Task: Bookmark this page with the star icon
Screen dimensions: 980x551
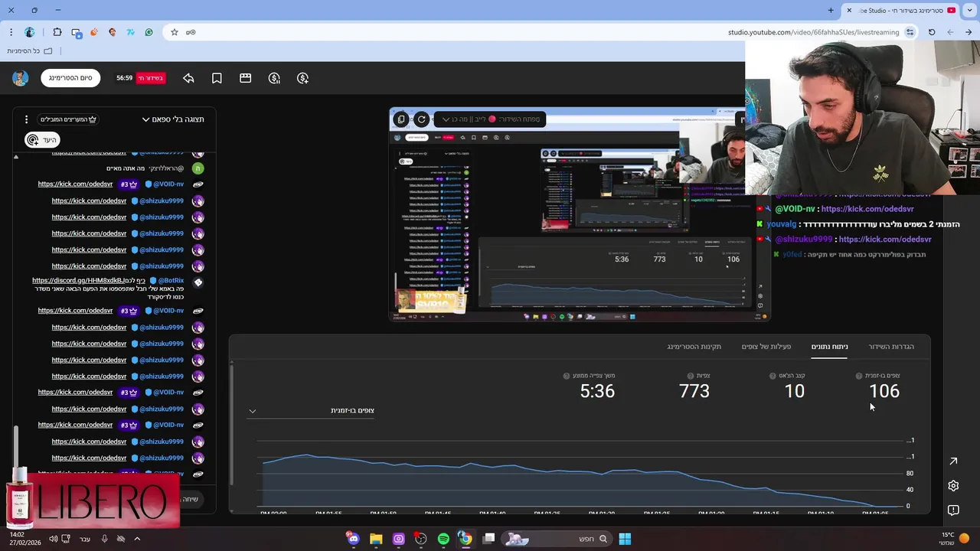Action: click(175, 32)
